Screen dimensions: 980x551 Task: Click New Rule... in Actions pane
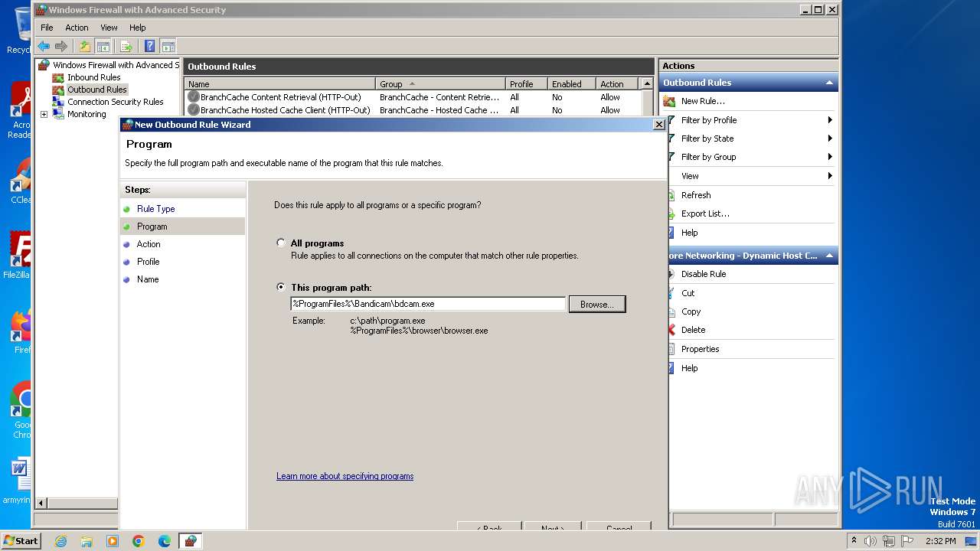(703, 101)
